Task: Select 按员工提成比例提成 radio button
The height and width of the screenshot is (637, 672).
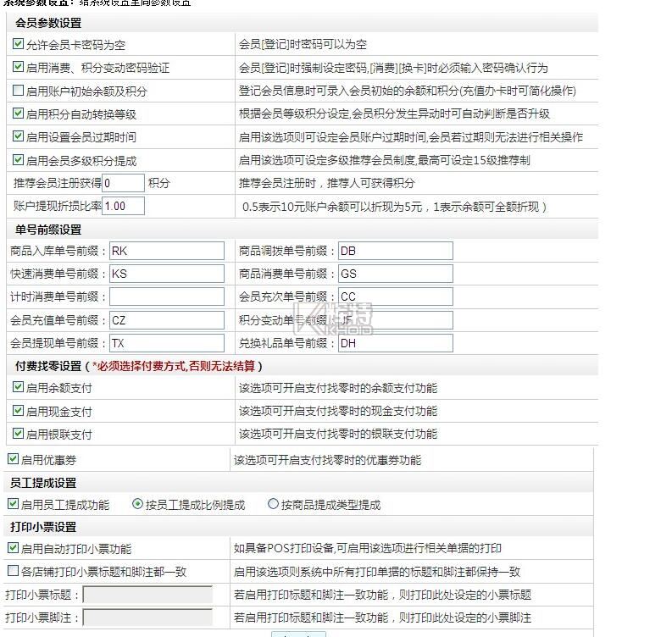Action: (x=137, y=504)
